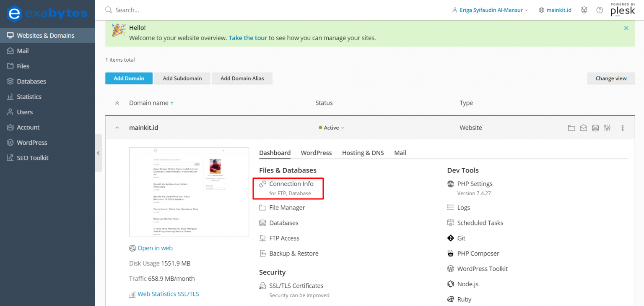Dismiss the welcome banner with the X
The width and height of the screenshot is (644, 306).
[626, 28]
